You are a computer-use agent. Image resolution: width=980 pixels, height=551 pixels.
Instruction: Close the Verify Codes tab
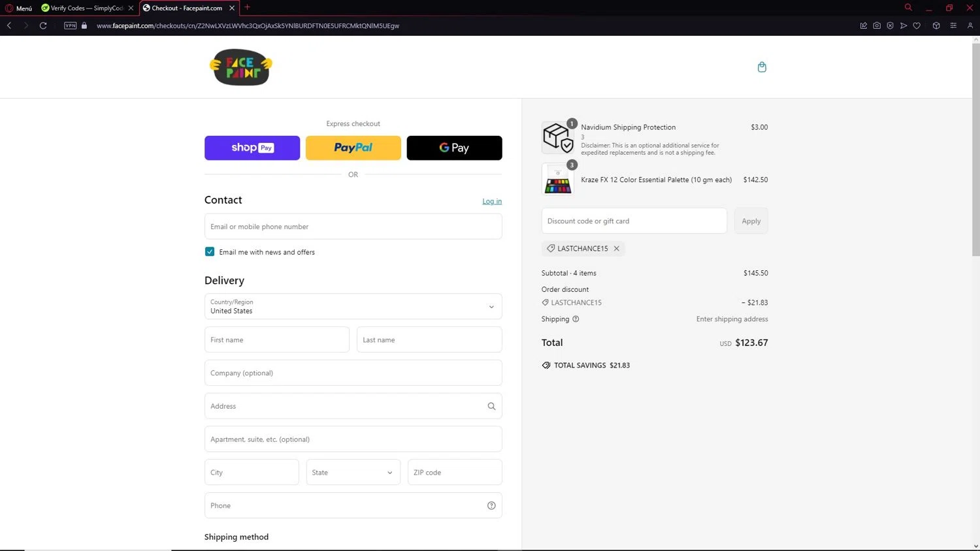click(x=131, y=8)
